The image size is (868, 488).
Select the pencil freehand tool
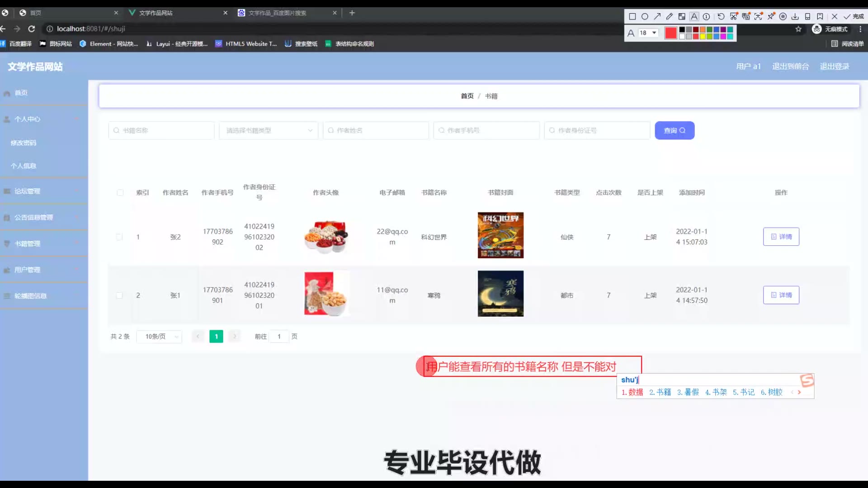[x=670, y=16]
